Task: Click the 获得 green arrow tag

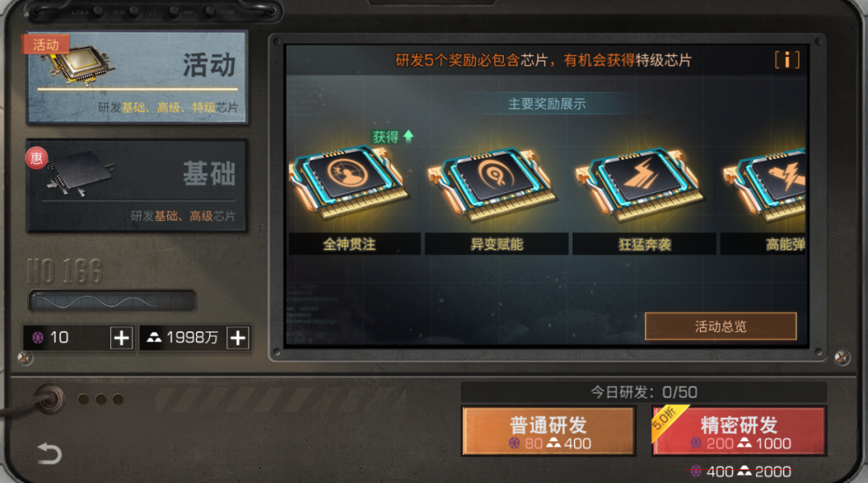Action: [392, 137]
